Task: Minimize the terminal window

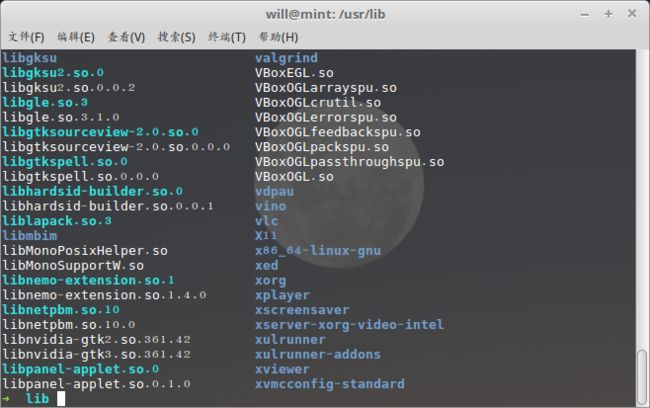Action: [585, 15]
